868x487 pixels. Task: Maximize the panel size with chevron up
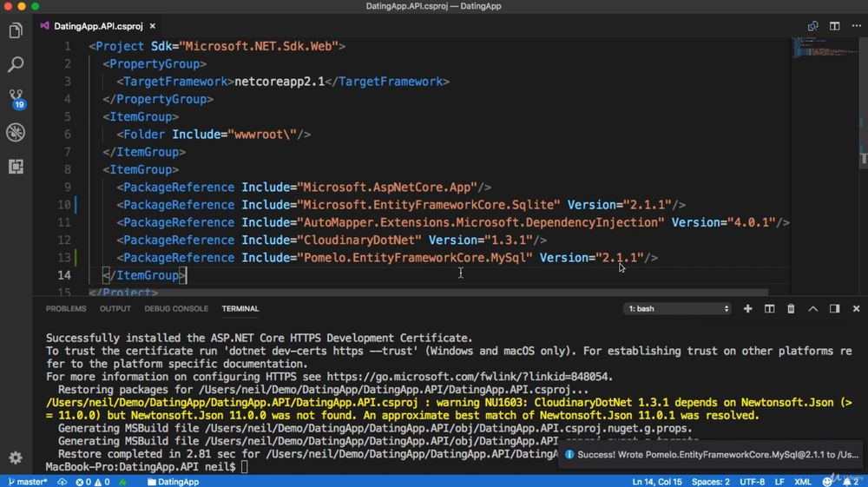click(812, 309)
